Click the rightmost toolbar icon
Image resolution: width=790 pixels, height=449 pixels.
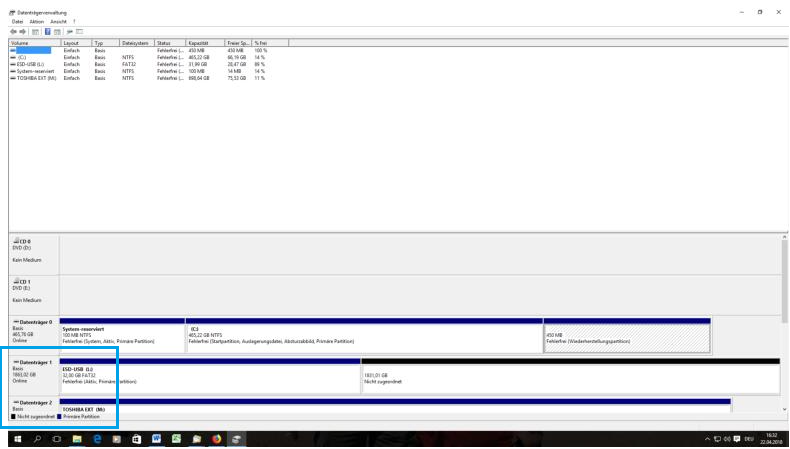pyautogui.click(x=80, y=31)
